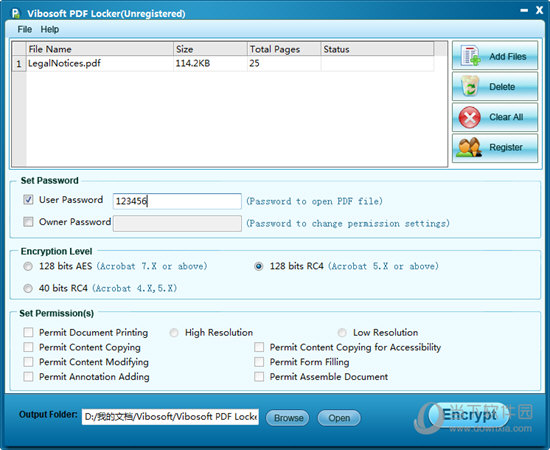
Task: Click the Owner Password input field
Action: tap(177, 223)
